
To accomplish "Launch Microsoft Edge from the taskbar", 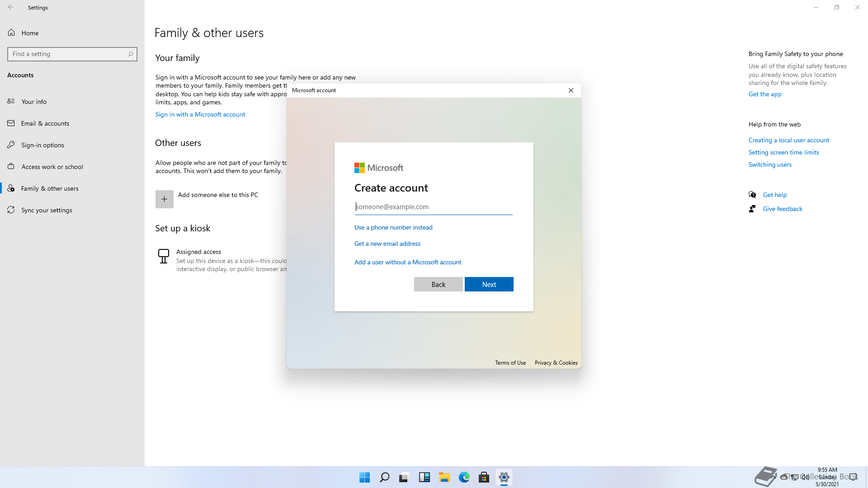I will point(464,477).
